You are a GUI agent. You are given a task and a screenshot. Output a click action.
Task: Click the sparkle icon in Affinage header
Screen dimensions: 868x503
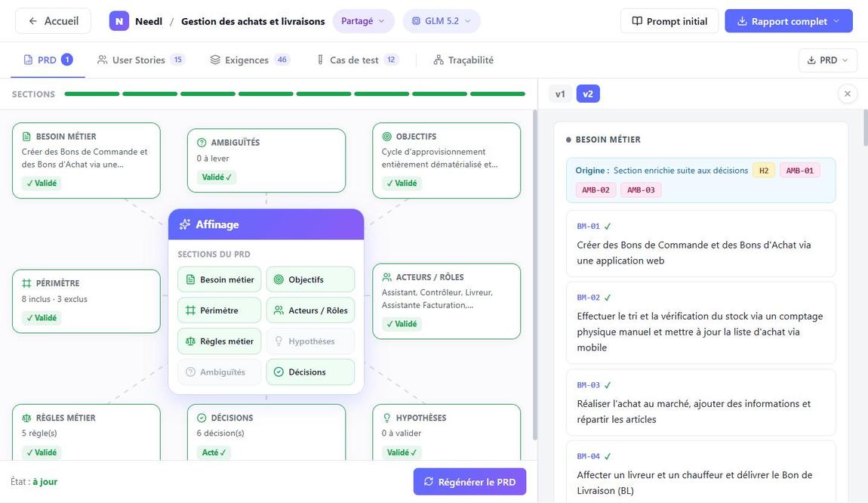pos(184,224)
